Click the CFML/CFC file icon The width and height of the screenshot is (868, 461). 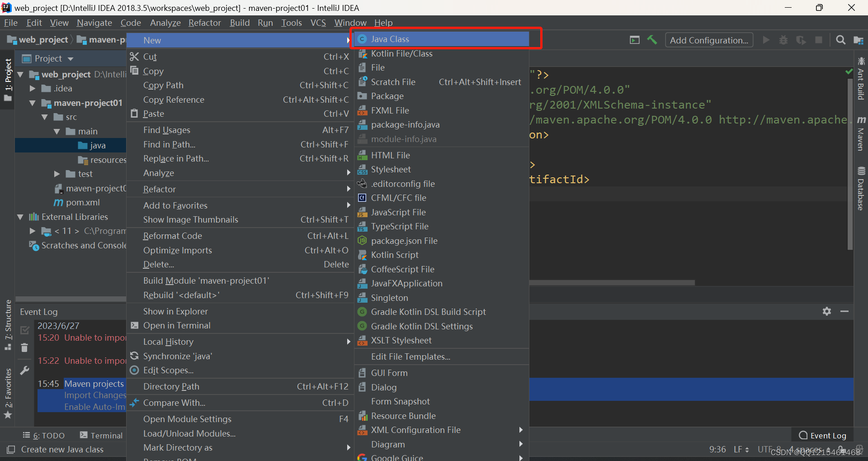point(362,198)
